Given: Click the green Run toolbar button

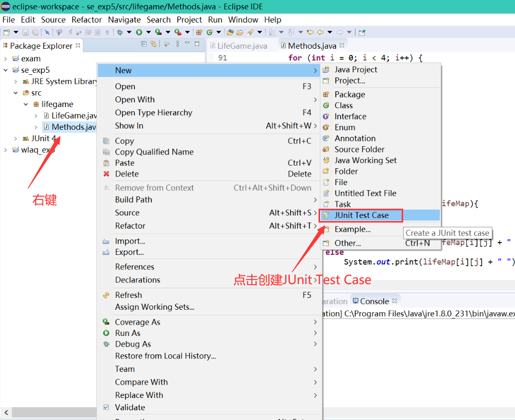Looking at the screenshot, I should pos(139,32).
